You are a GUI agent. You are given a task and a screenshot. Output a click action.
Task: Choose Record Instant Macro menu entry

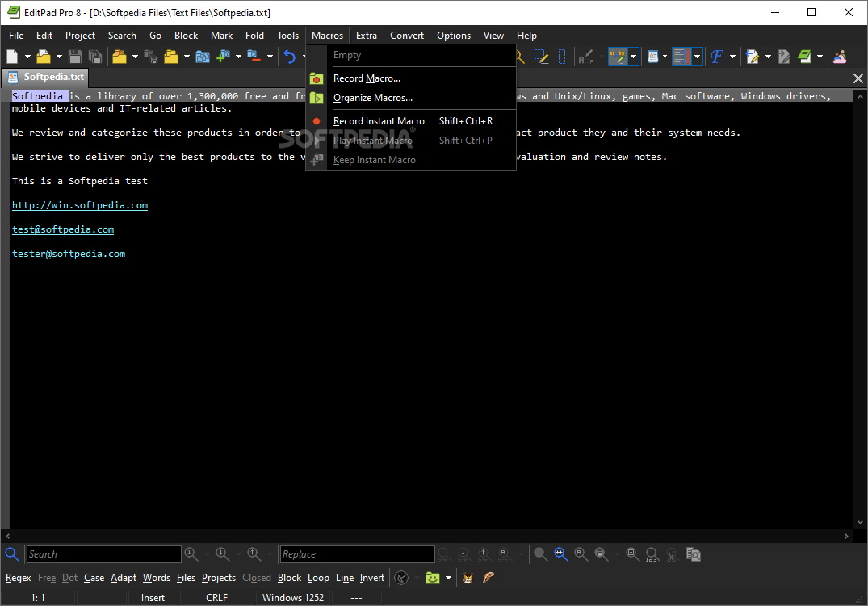point(411,120)
